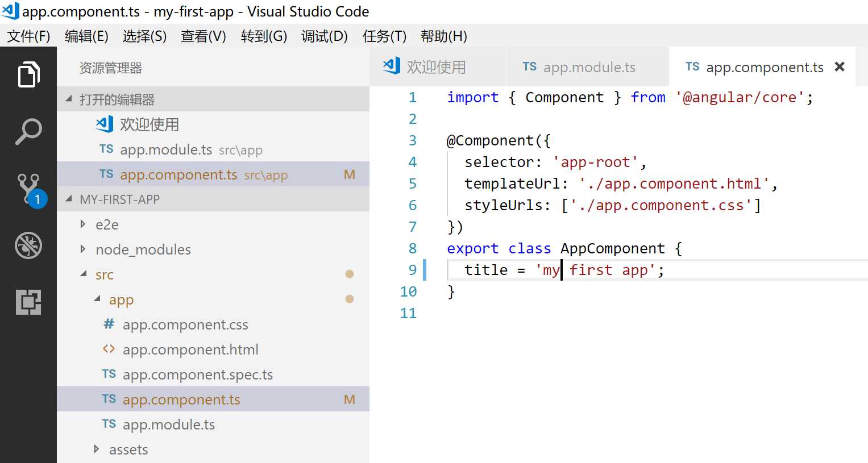Click the VS Code icon on Welcome tab
This screenshot has width=868, height=463.
392,66
